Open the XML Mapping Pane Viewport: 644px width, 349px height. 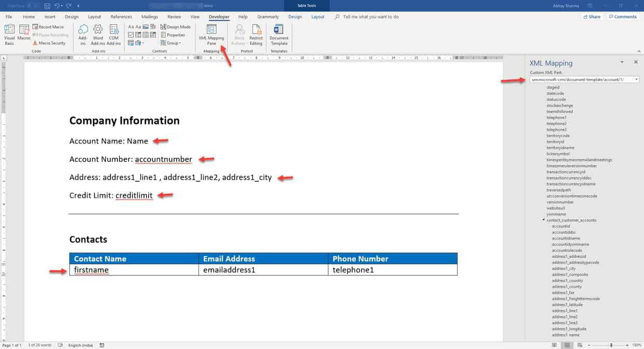point(211,35)
